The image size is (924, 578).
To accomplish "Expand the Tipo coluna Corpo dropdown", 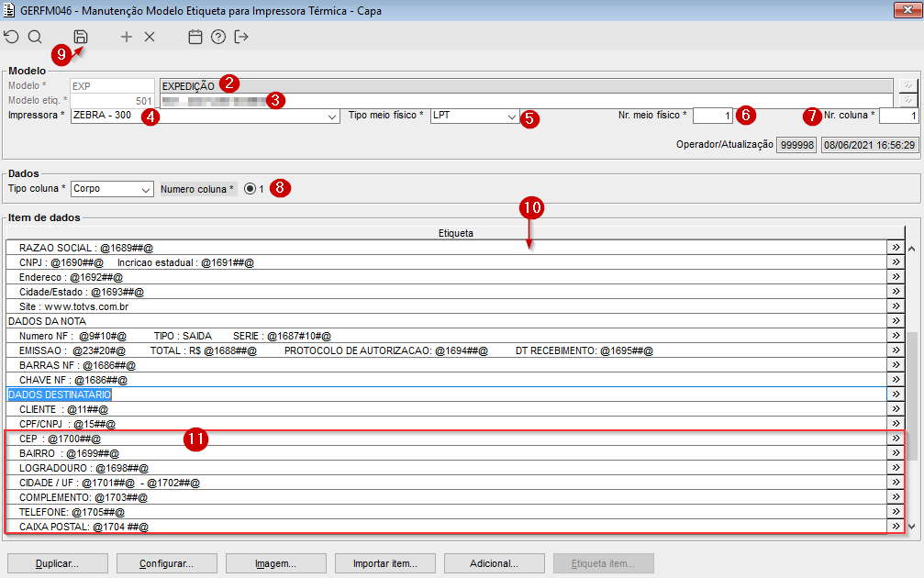I will (x=146, y=190).
